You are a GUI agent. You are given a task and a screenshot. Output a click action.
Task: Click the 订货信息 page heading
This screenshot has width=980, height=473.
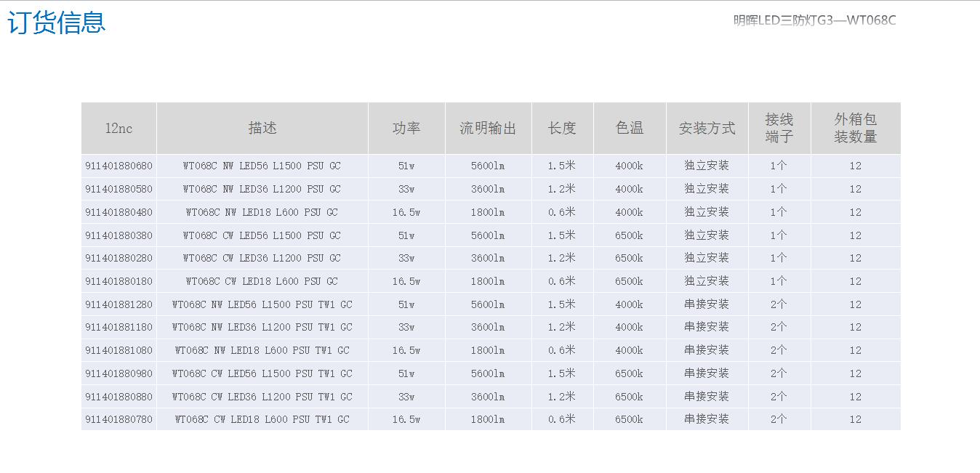coord(57,23)
